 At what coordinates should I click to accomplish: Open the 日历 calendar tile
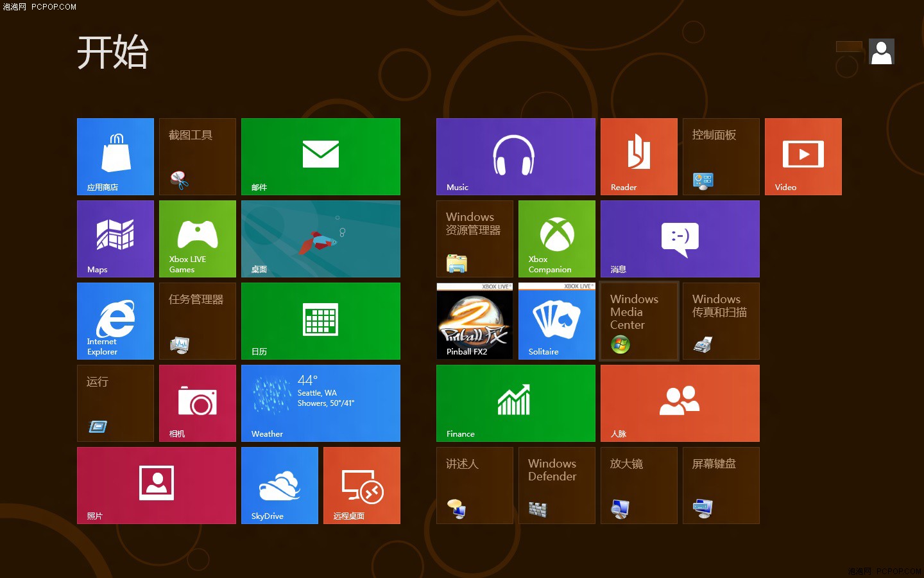pos(321,321)
